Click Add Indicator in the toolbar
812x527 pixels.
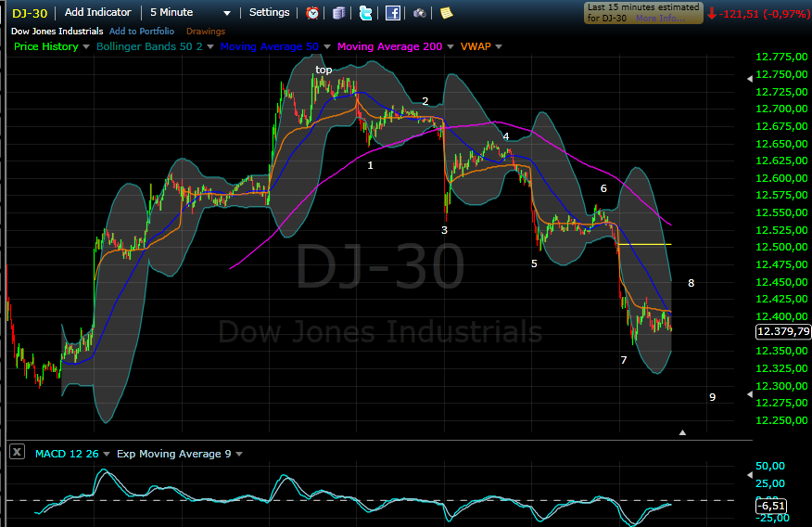click(97, 13)
